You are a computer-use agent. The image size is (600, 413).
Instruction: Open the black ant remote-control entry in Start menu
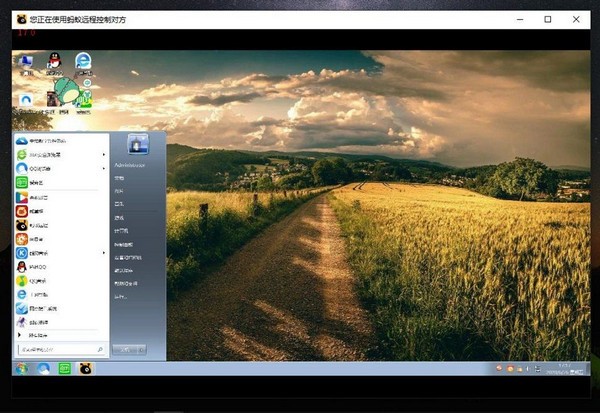click(x=61, y=225)
